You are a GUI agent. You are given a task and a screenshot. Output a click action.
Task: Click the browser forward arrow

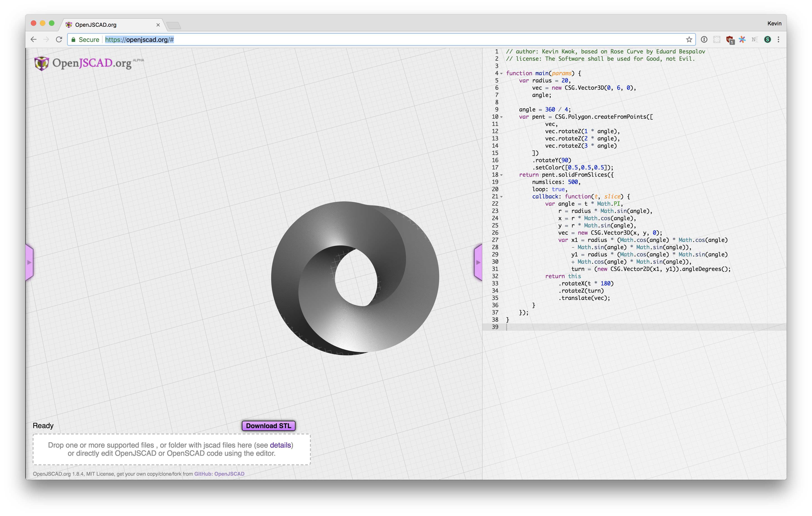(x=46, y=39)
